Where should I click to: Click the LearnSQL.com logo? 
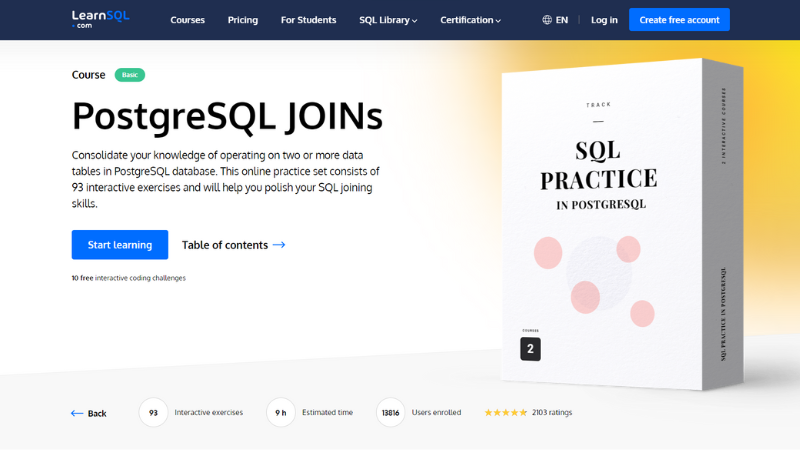click(x=101, y=19)
